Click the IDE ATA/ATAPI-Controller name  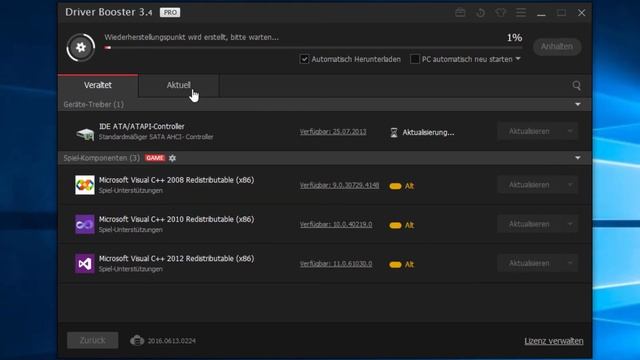(142, 127)
